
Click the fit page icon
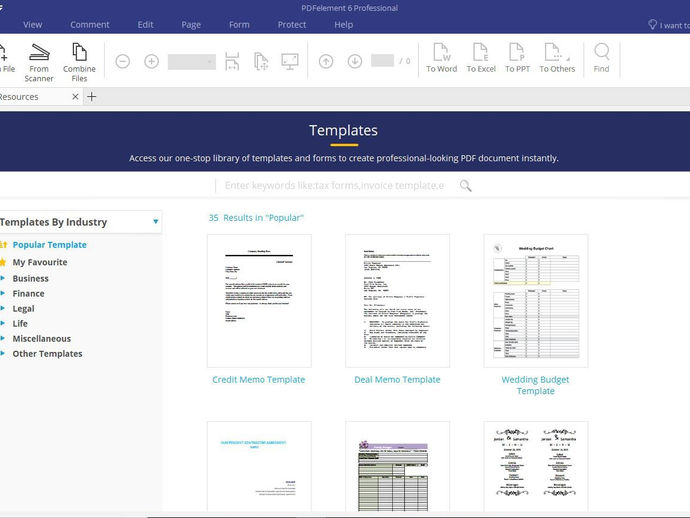[x=261, y=61]
